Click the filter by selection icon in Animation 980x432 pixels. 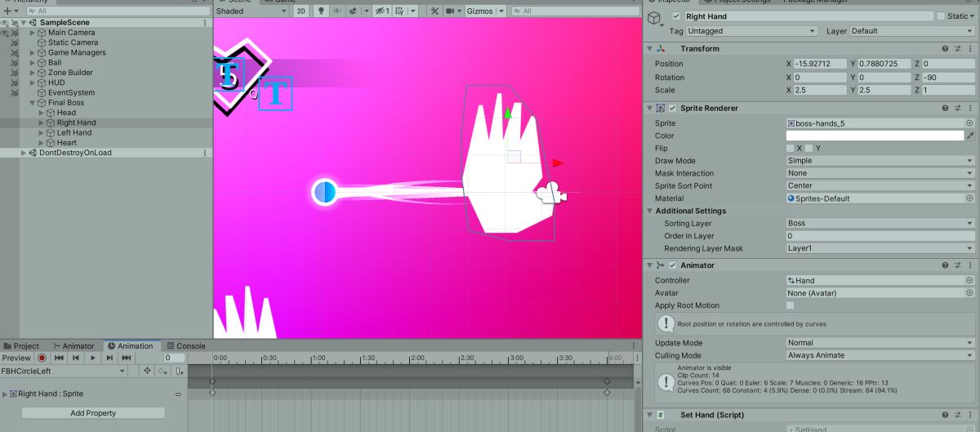[x=147, y=371]
